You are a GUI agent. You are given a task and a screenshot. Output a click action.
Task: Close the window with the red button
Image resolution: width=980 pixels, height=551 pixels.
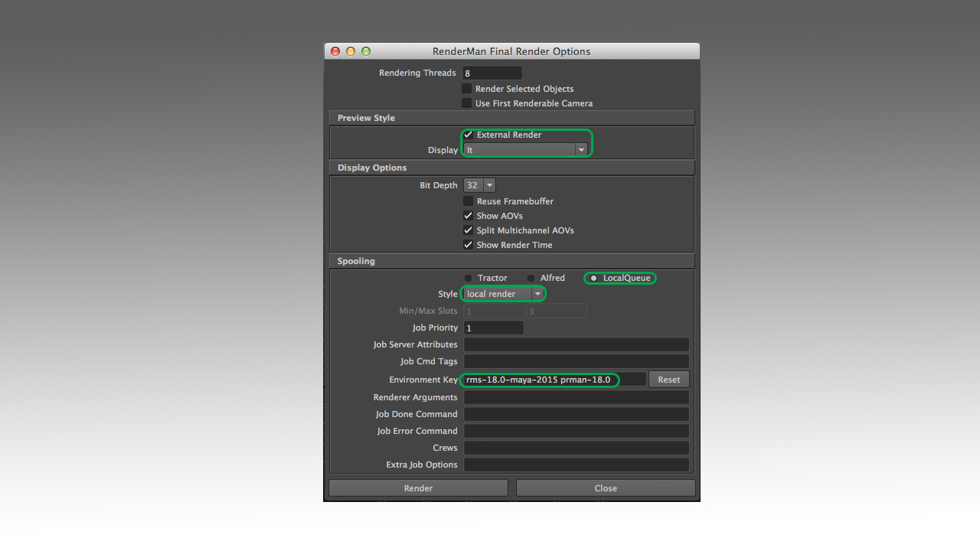coord(335,51)
